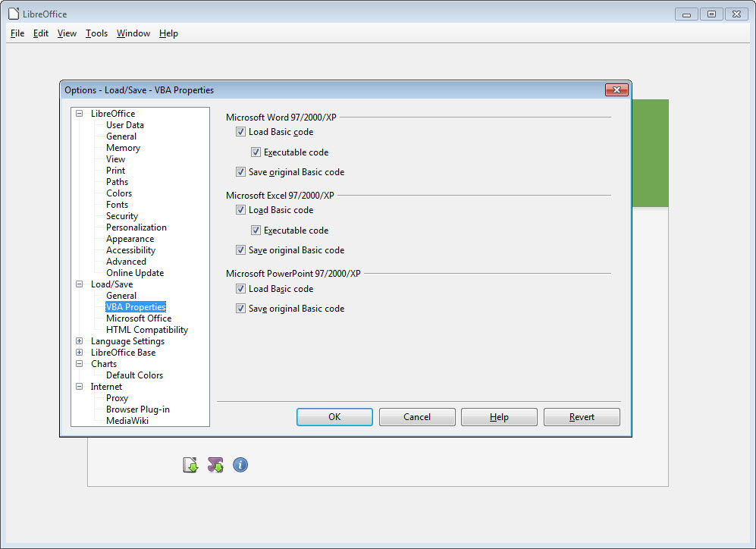
Task: Select Security in options tree
Action: (x=122, y=216)
